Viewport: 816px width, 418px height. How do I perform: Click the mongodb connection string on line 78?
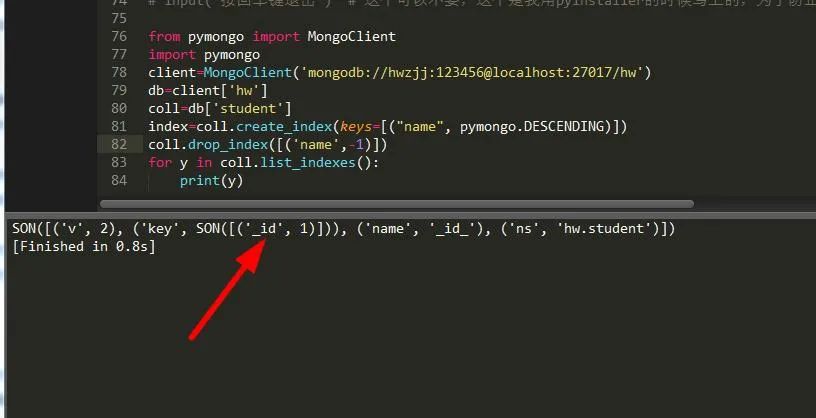[473, 72]
